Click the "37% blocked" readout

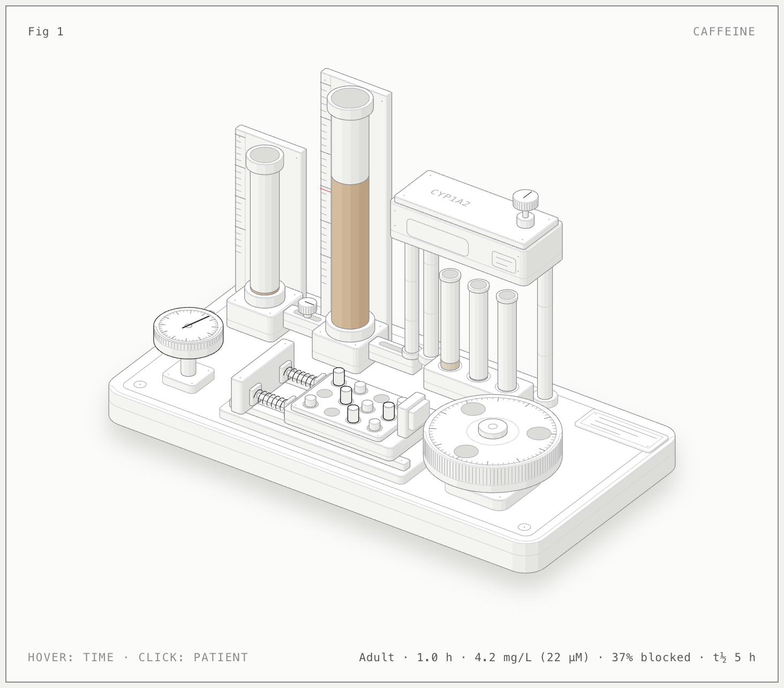pos(651,657)
